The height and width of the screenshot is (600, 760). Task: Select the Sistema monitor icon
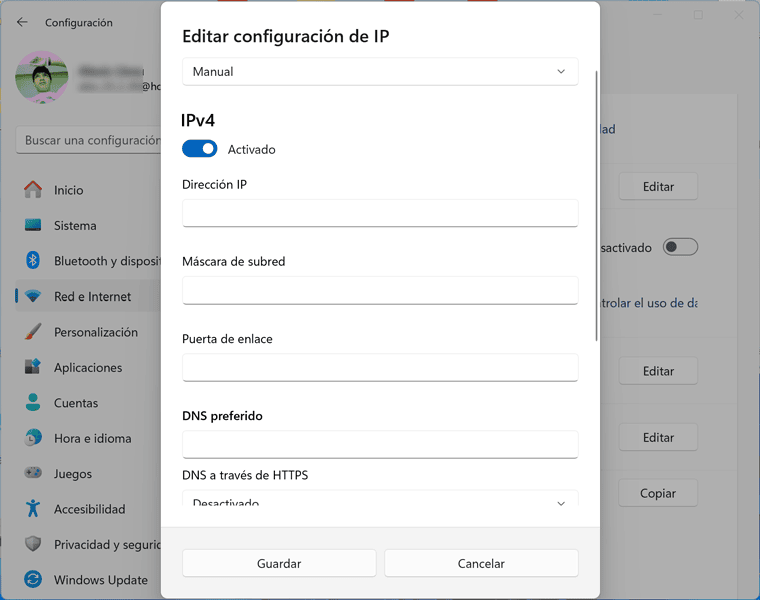(x=33, y=225)
